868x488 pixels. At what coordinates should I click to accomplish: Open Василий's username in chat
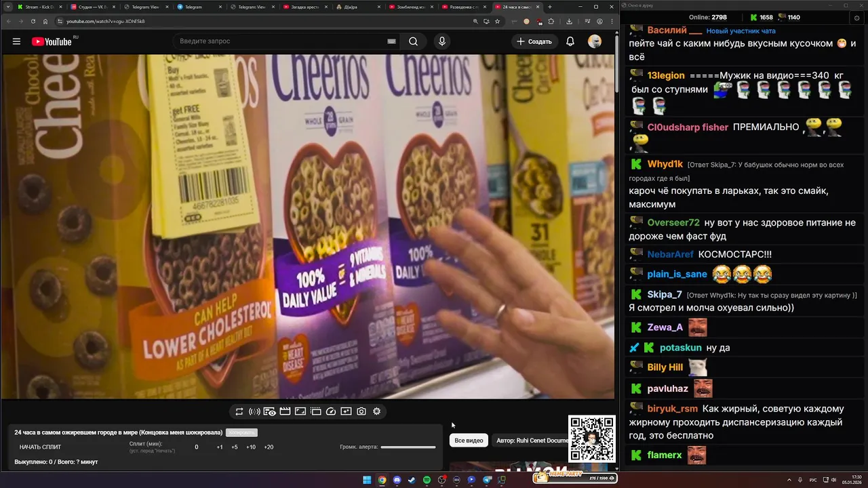coord(675,30)
